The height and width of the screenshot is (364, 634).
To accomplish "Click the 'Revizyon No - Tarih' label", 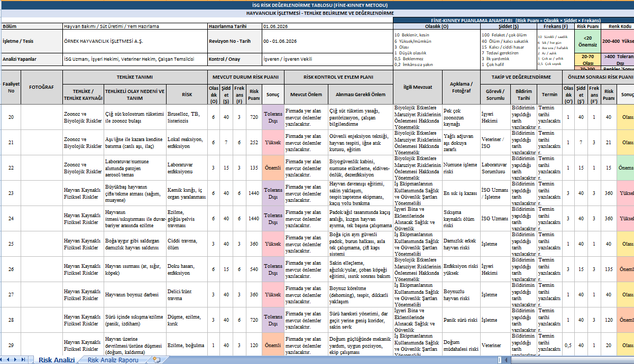I will click(x=235, y=41).
